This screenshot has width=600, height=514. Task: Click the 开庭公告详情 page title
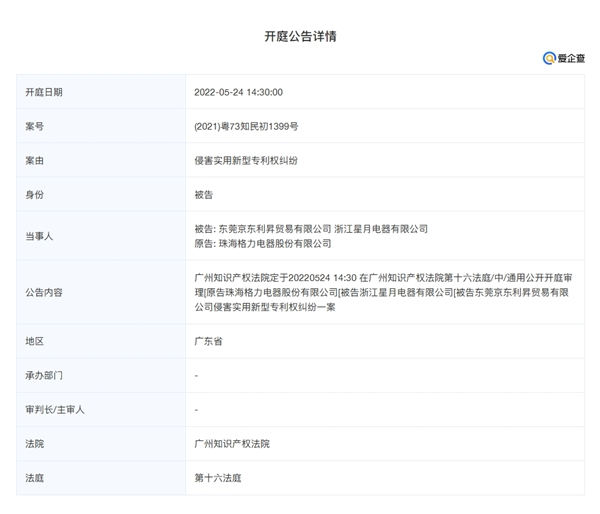pos(300,36)
